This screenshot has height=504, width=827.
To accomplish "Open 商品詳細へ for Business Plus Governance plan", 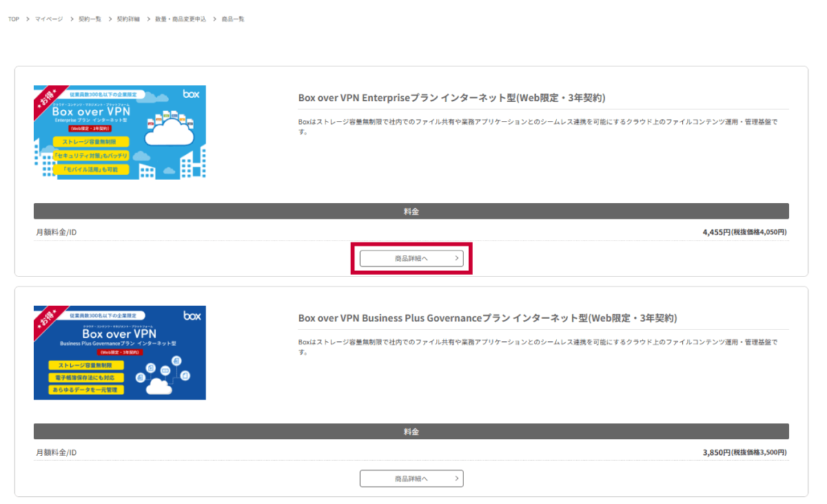I will [411, 479].
